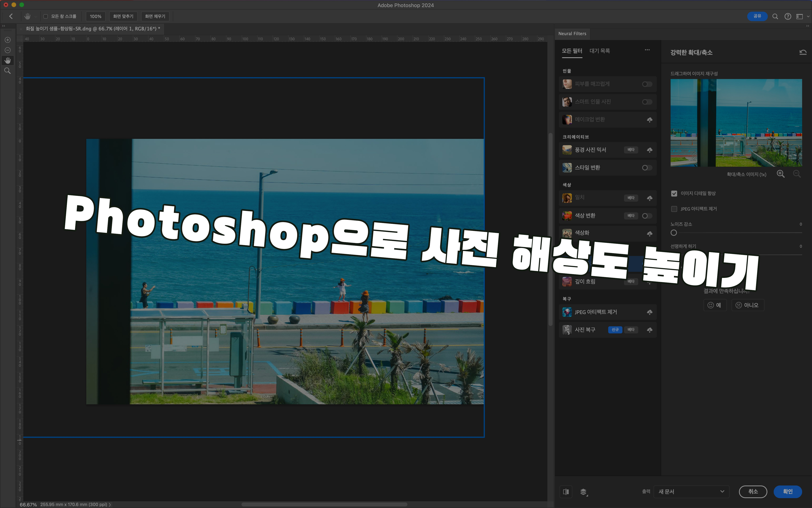Screen dimensions: 812x508
Task: Select the Hand tool in left toolbar
Action: [8, 60]
